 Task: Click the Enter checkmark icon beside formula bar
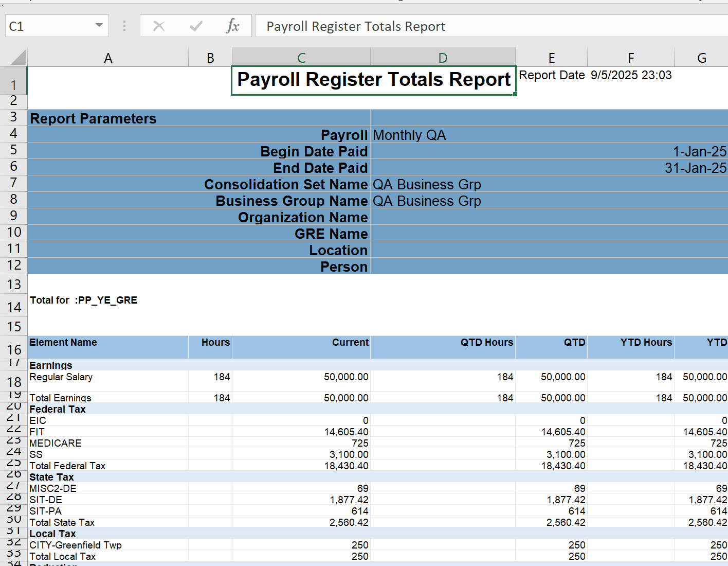pyautogui.click(x=196, y=26)
